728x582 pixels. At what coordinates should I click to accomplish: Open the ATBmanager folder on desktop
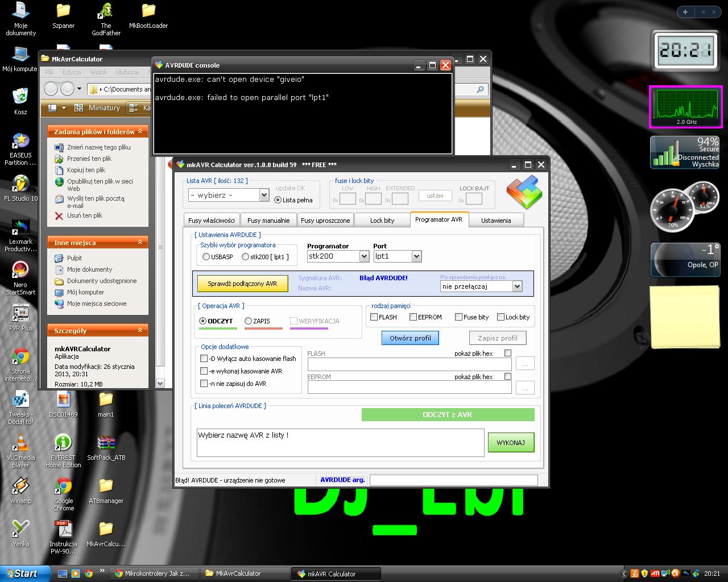(x=106, y=490)
